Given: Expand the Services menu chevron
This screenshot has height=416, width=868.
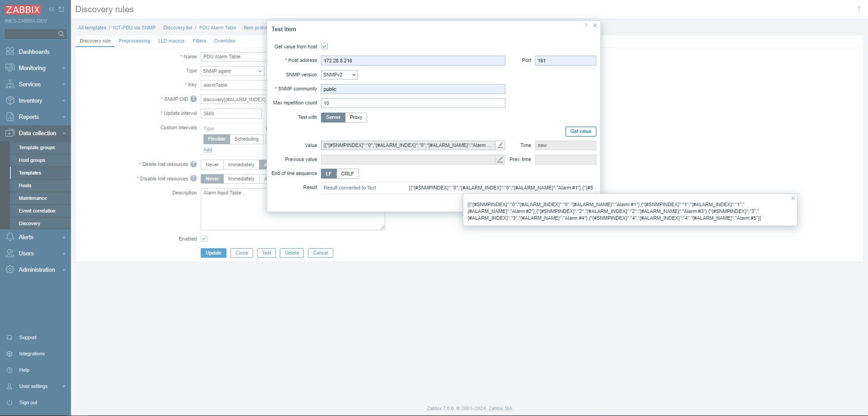Looking at the screenshot, I should tap(64, 85).
